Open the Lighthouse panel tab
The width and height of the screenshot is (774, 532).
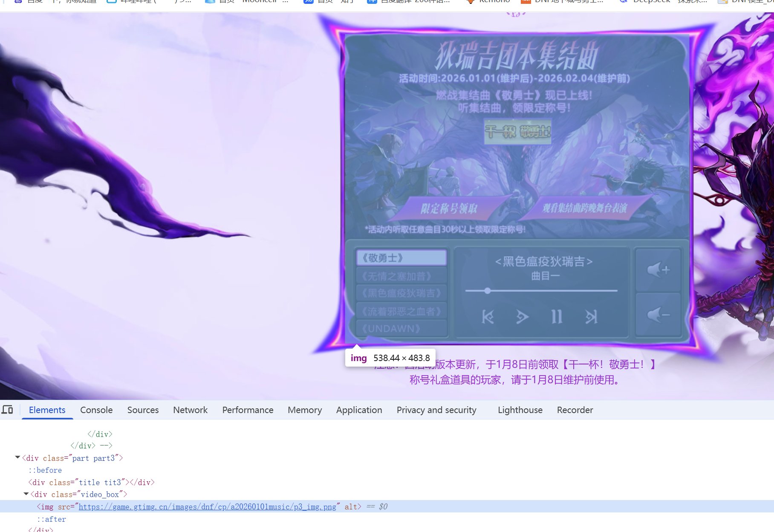coord(520,410)
